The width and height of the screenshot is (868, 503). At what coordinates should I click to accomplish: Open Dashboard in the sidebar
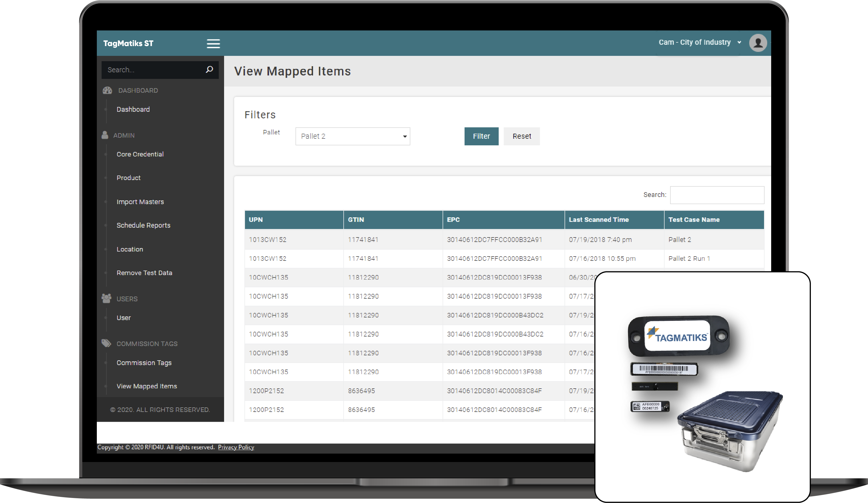coord(133,109)
